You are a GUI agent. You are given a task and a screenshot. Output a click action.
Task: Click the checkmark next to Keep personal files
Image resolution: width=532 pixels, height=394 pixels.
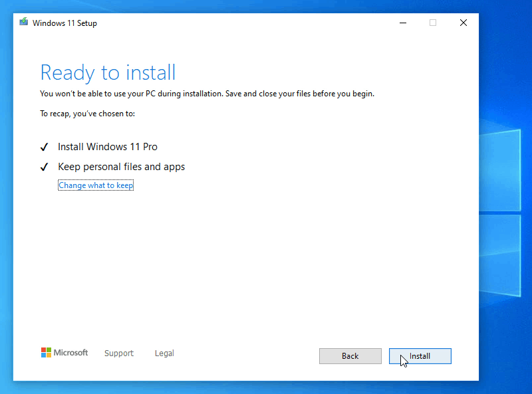(44, 167)
